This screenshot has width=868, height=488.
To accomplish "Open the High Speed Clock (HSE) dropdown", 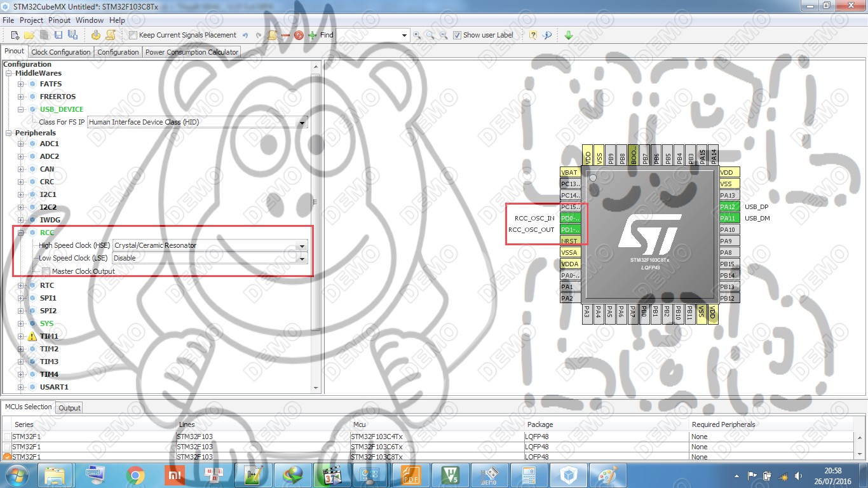I will [x=302, y=245].
